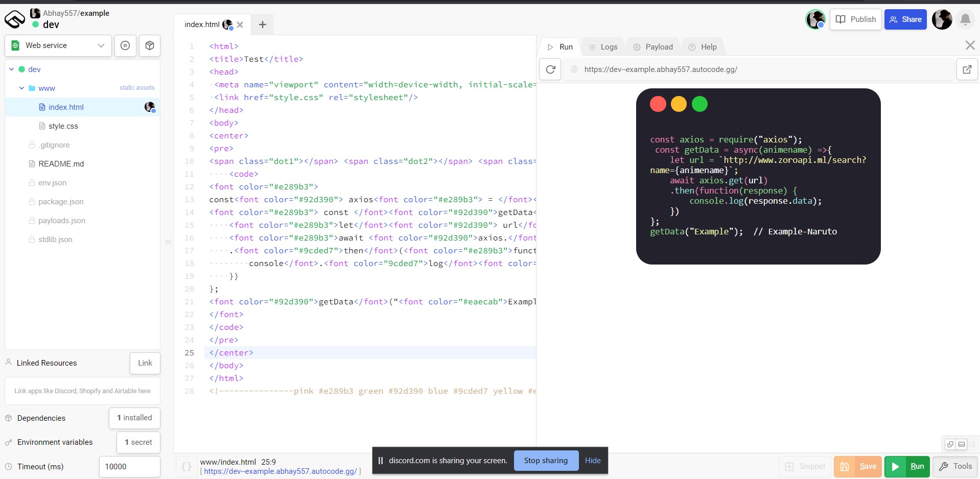Select index.html in the file tree

(x=66, y=107)
